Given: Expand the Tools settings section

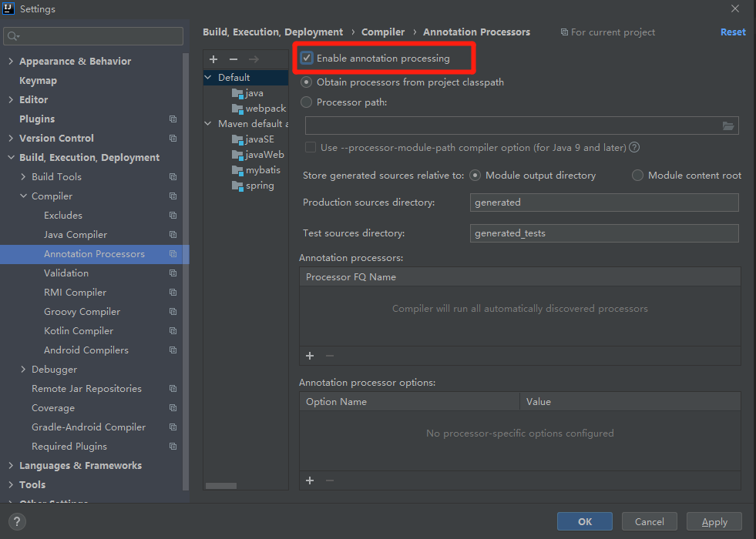Looking at the screenshot, I should click(11, 485).
